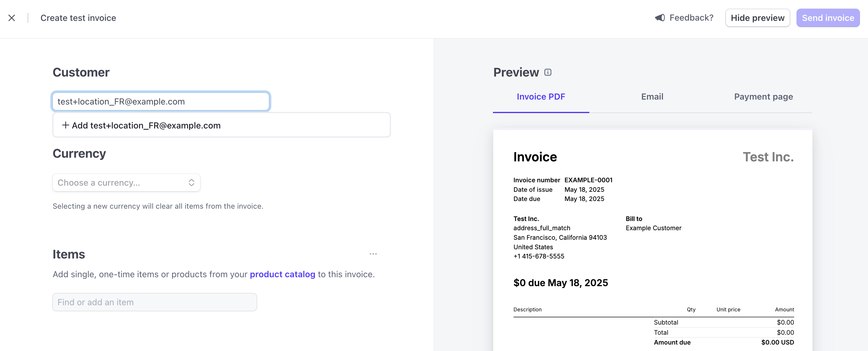Close the Create test invoice dialog
This screenshot has height=351, width=868.
pos(12,18)
